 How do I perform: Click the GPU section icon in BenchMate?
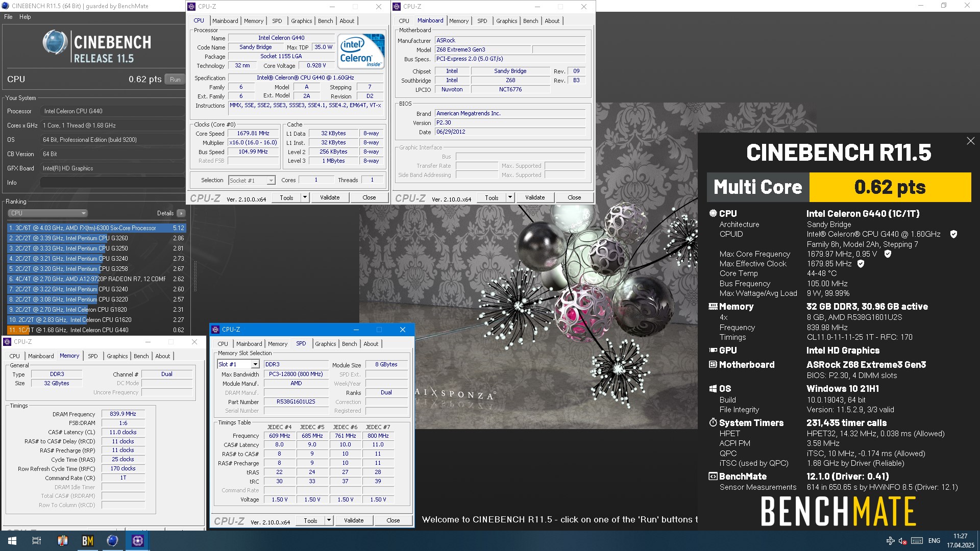pos(713,350)
